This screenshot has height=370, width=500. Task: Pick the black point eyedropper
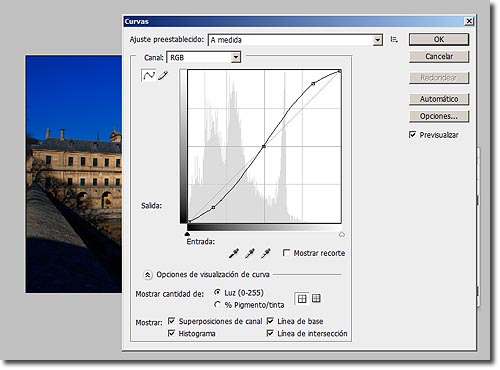233,254
